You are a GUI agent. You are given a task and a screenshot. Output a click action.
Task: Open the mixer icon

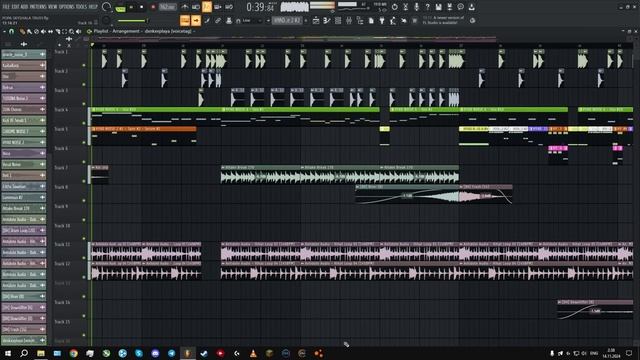pos(349,20)
